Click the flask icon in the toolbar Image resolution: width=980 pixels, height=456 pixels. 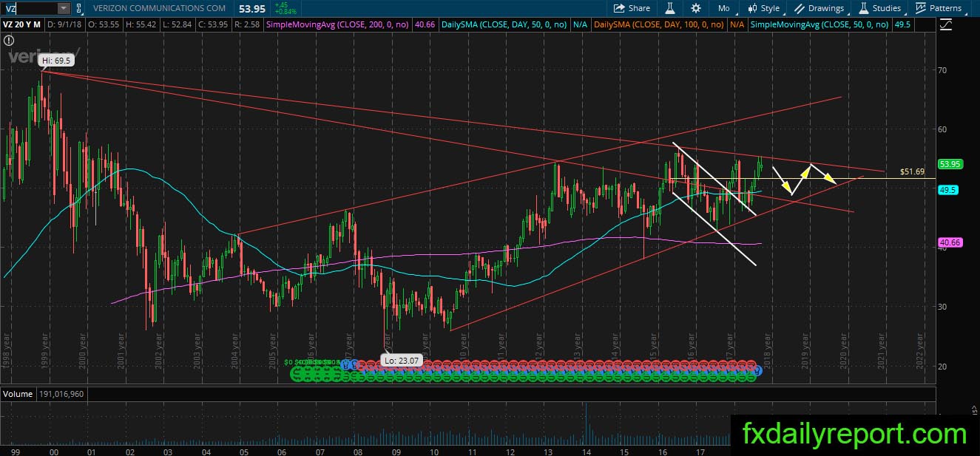click(670, 8)
